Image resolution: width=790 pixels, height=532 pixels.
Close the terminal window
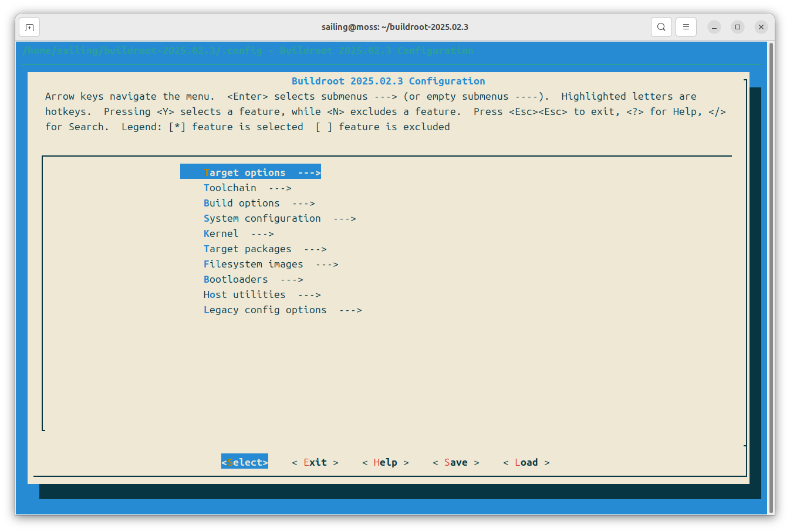(761, 27)
